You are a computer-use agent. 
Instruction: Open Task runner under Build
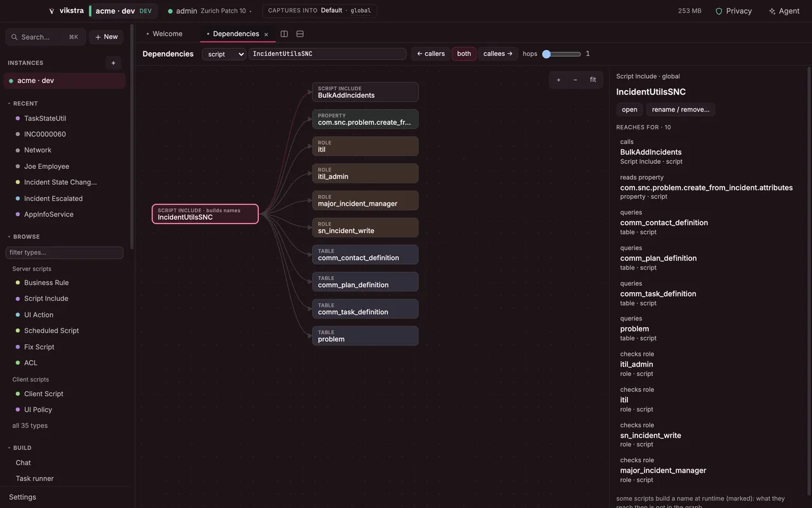[x=35, y=479]
